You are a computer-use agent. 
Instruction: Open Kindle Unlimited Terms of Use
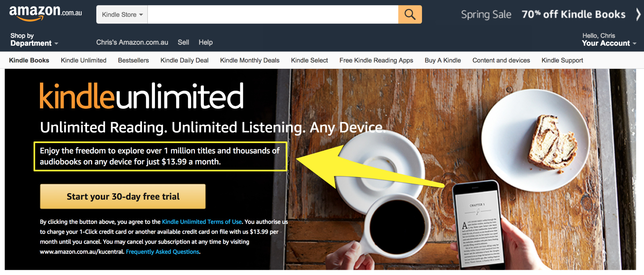(x=202, y=222)
